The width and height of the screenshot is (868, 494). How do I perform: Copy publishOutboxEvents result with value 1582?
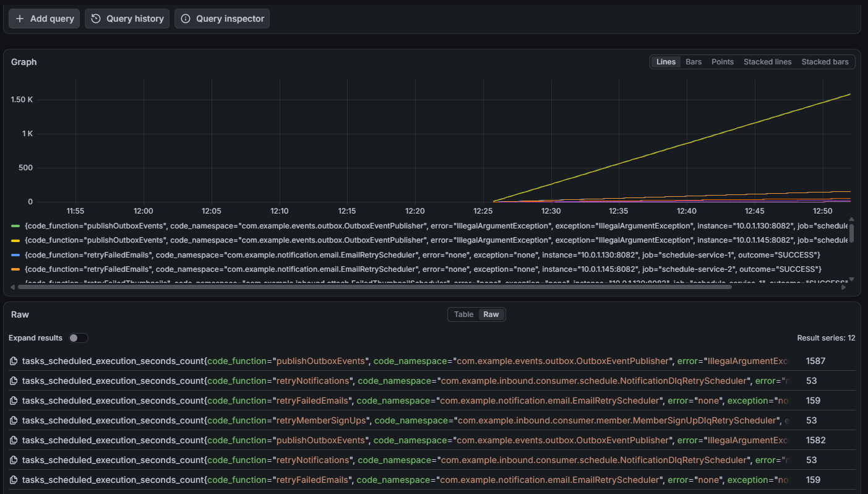tap(14, 440)
